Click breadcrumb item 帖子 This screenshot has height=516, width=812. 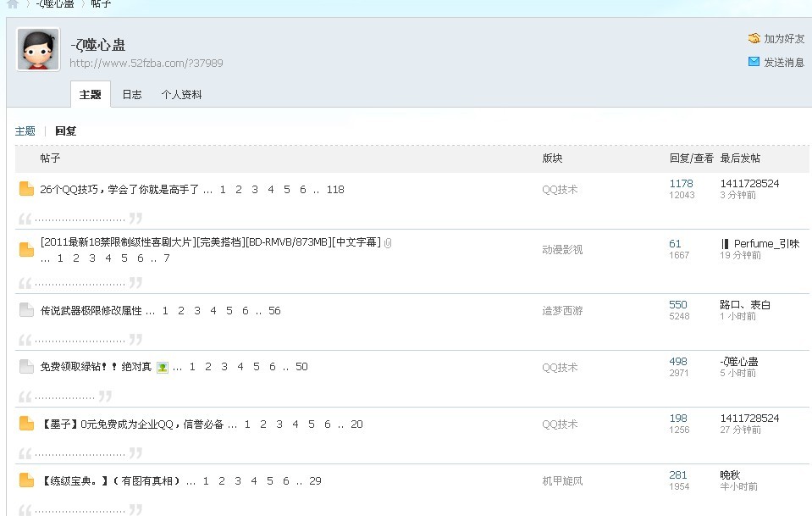(101, 3)
